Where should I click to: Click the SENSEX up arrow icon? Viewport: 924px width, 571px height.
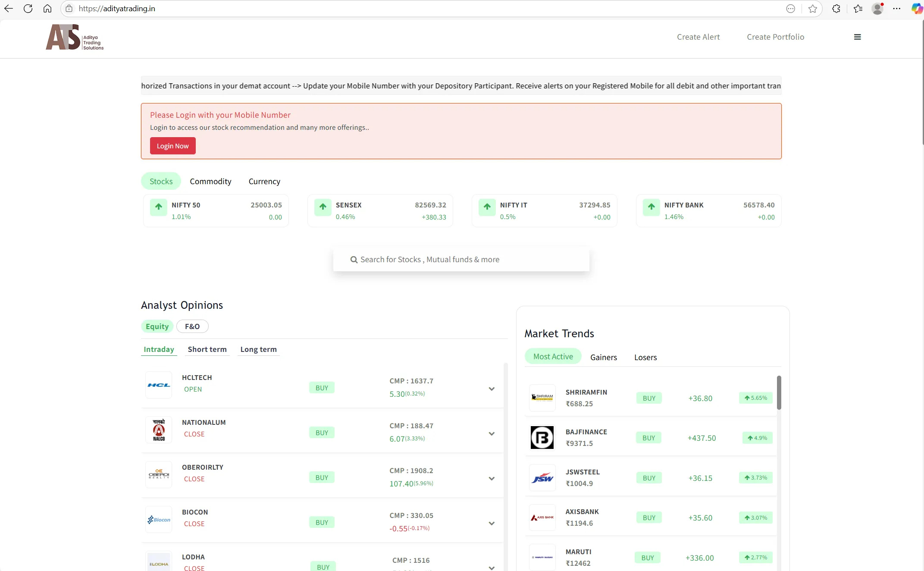pyautogui.click(x=323, y=207)
